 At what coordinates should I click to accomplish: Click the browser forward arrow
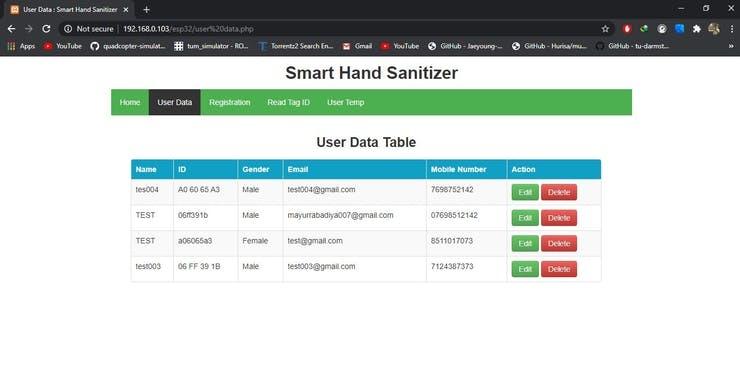29,29
